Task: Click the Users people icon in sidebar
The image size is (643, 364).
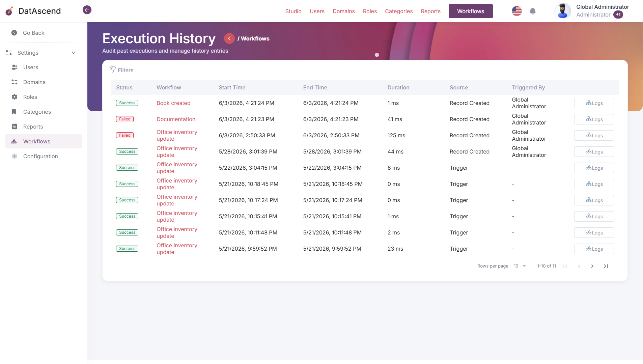Action: (14, 67)
